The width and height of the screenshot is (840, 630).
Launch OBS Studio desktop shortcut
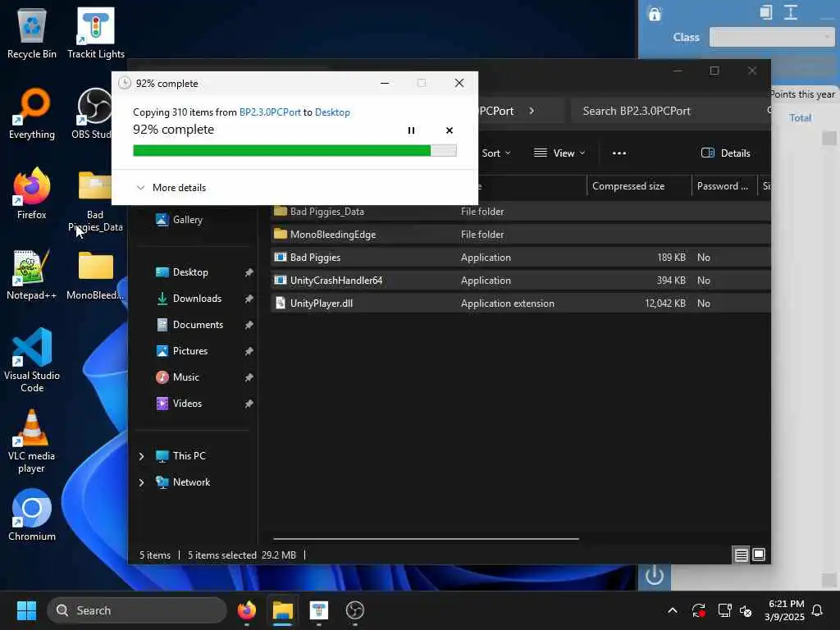[x=92, y=113]
